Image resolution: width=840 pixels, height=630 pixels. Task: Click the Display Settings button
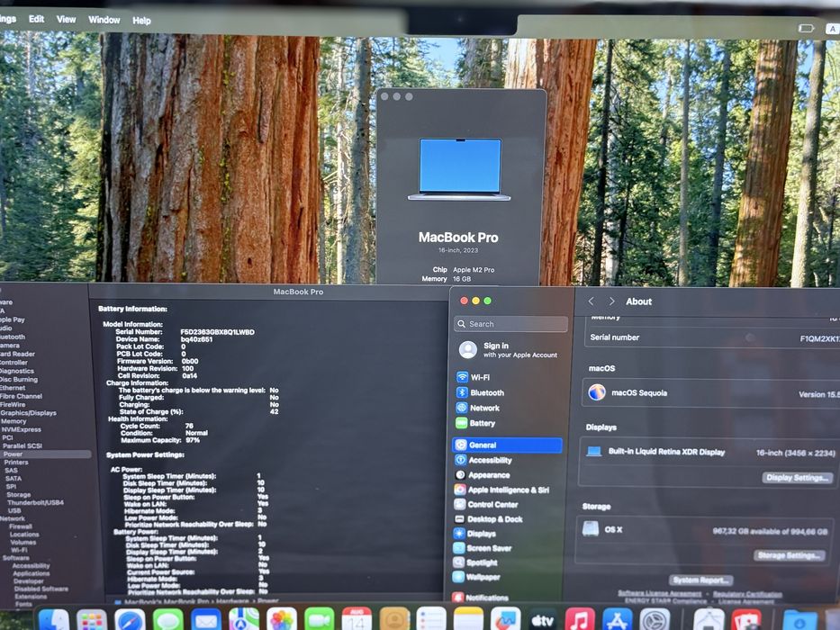(x=797, y=477)
